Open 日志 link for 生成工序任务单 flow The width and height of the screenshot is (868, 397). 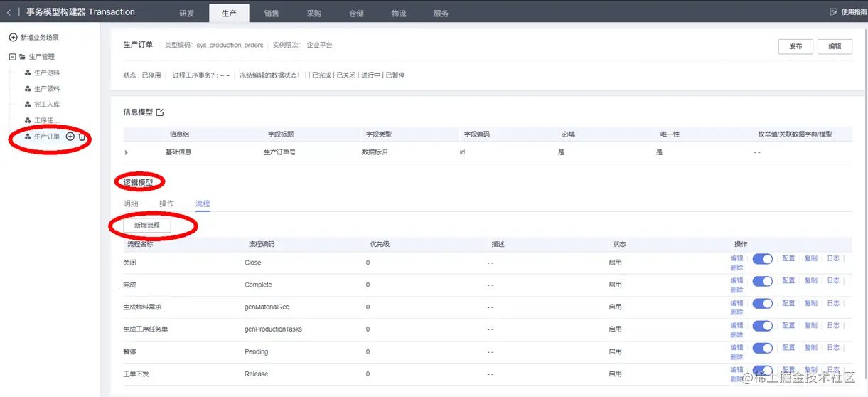tap(833, 326)
